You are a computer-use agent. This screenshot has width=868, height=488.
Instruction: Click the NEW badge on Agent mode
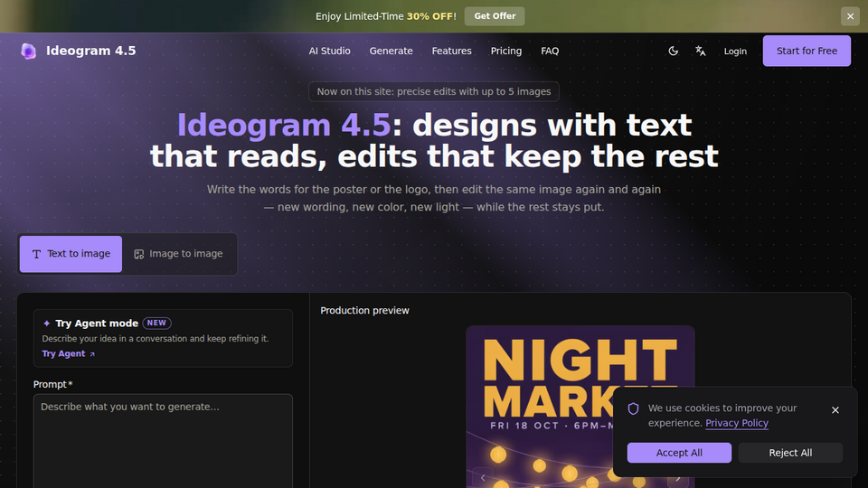click(156, 324)
